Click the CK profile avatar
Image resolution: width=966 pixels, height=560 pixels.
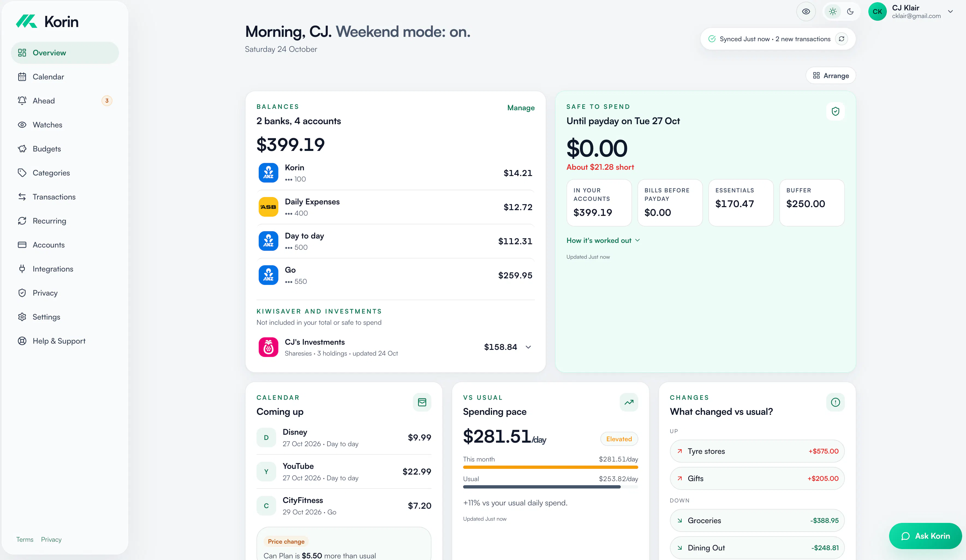pyautogui.click(x=877, y=11)
